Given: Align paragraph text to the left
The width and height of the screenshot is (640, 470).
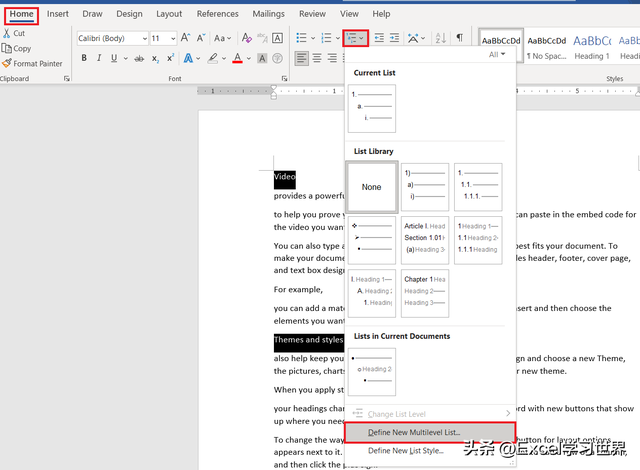Looking at the screenshot, I should pyautogui.click(x=302, y=58).
